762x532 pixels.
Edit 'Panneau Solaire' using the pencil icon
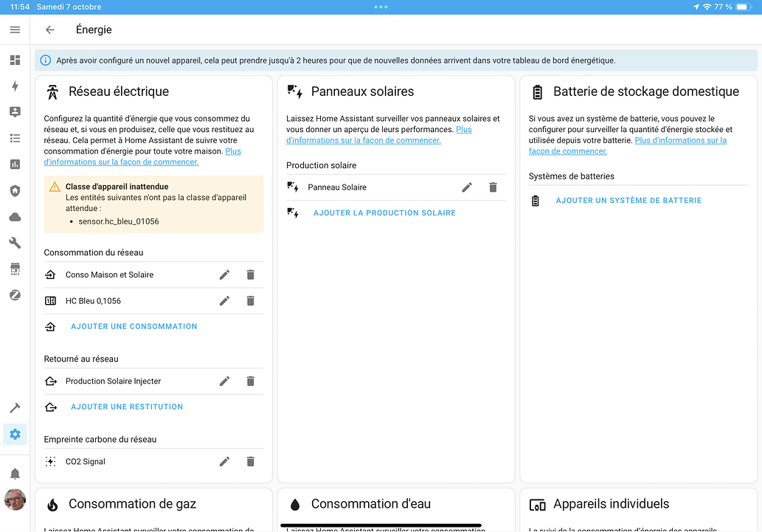click(x=466, y=187)
